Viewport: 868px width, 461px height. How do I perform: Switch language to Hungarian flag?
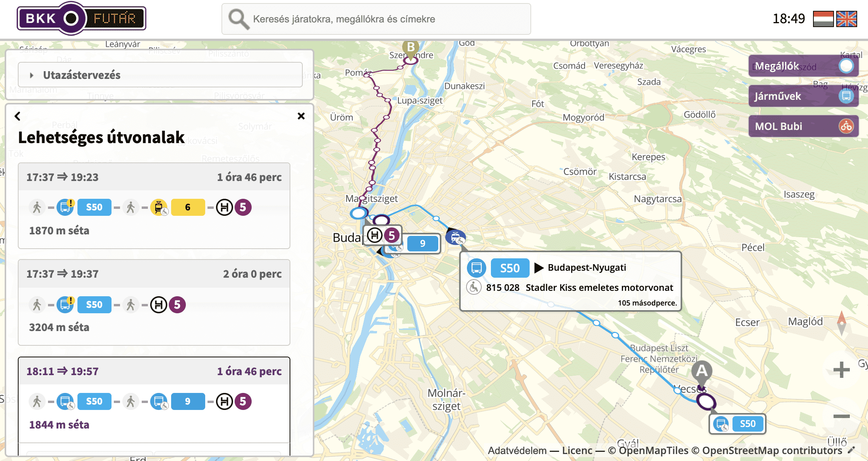pyautogui.click(x=823, y=19)
